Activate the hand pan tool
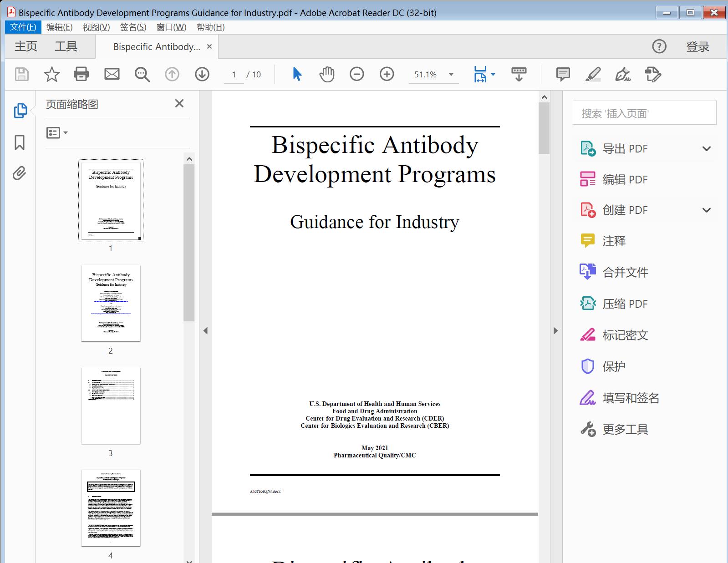Viewport: 728px width, 563px height. (327, 74)
